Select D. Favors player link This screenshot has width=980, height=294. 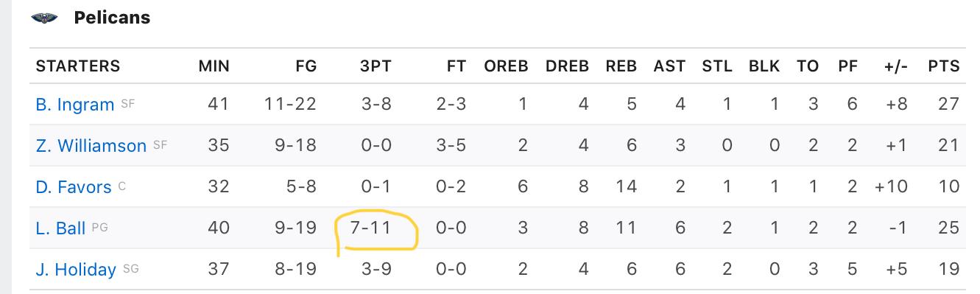click(74, 187)
